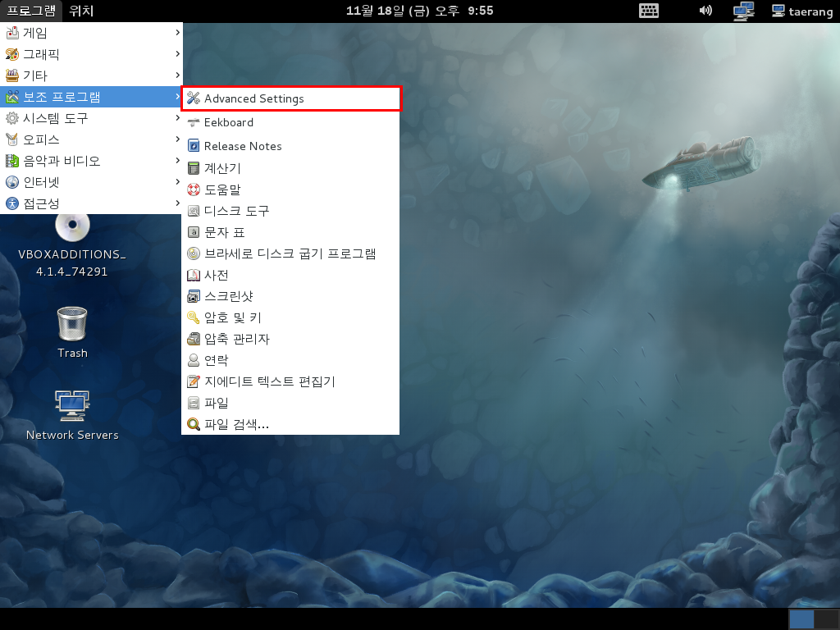Screen dimensions: 840x630
Task: Click the 게임 games category icon
Action: [x=11, y=33]
